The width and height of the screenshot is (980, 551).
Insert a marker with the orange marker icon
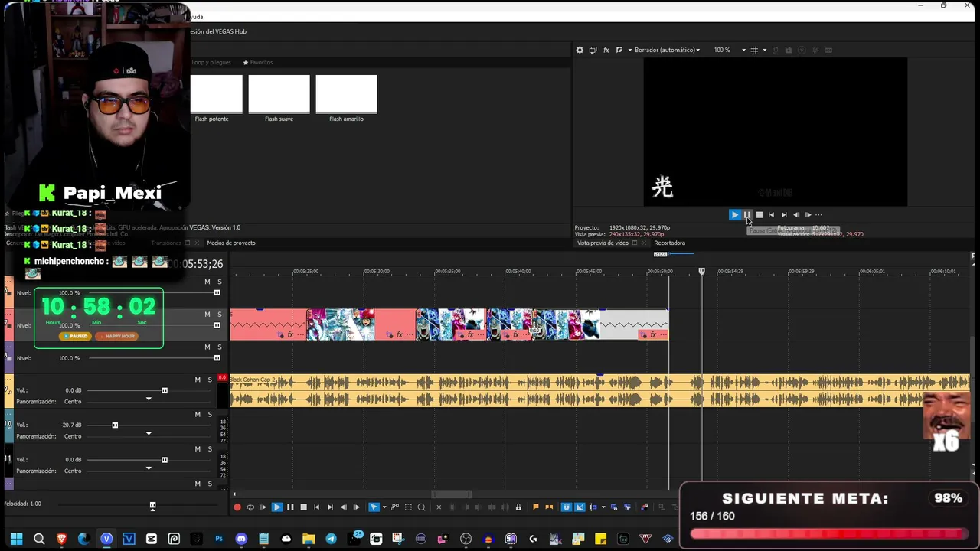click(536, 507)
